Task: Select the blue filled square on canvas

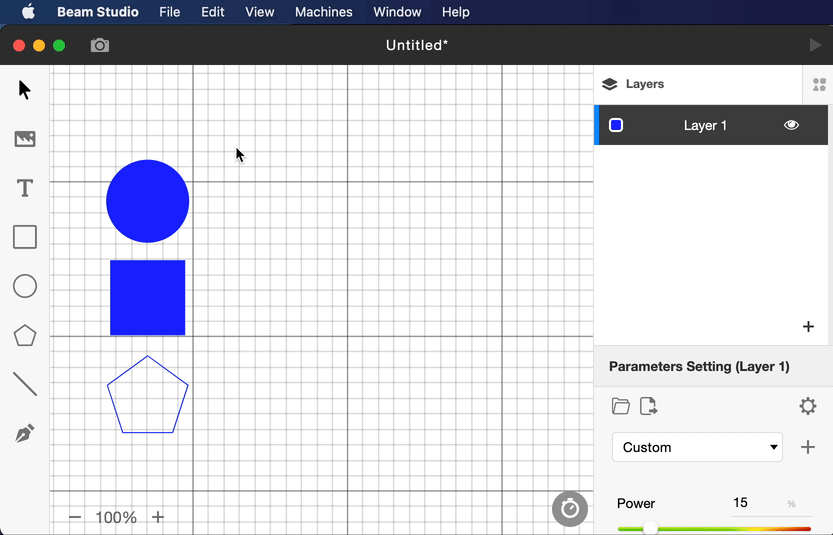Action: [x=148, y=298]
